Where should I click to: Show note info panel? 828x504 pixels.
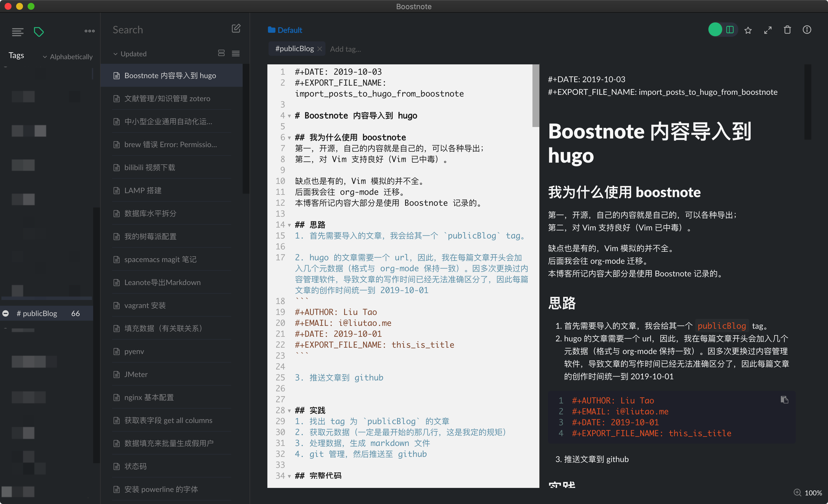[807, 30]
